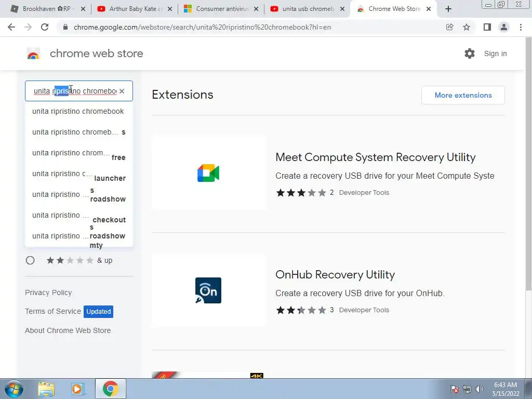
Task: Open Windows Media Player from taskbar
Action: [x=77, y=389]
